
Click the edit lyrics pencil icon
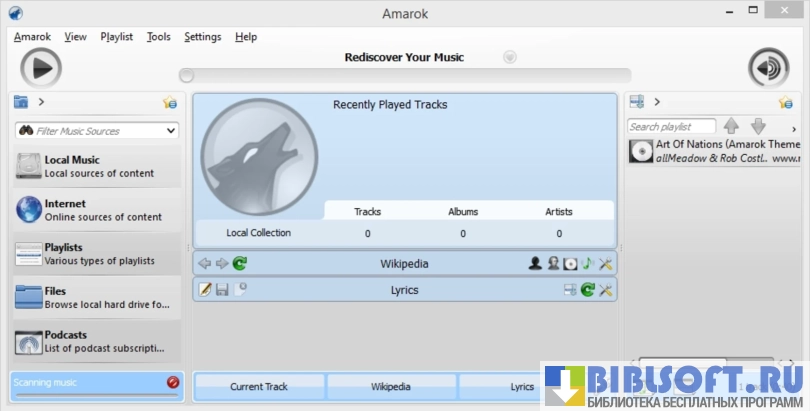(205, 290)
